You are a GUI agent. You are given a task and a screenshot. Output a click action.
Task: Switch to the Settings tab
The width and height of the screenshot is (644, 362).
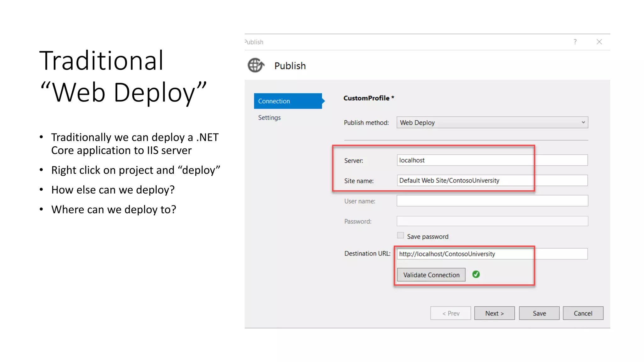pyautogui.click(x=269, y=118)
